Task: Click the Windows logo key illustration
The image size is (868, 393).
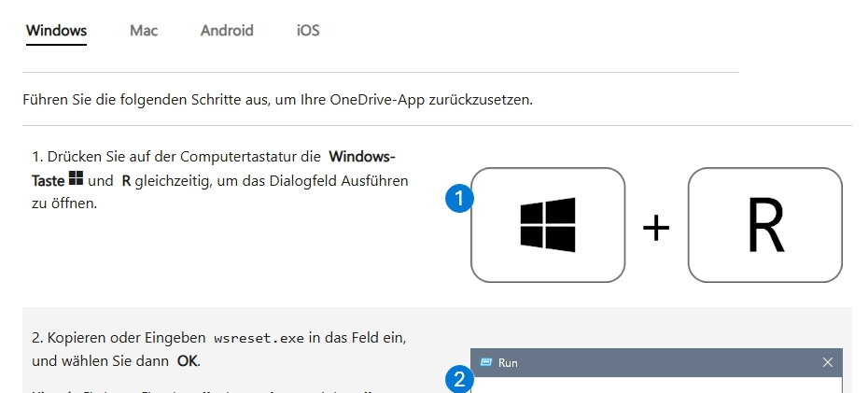Action: (548, 225)
